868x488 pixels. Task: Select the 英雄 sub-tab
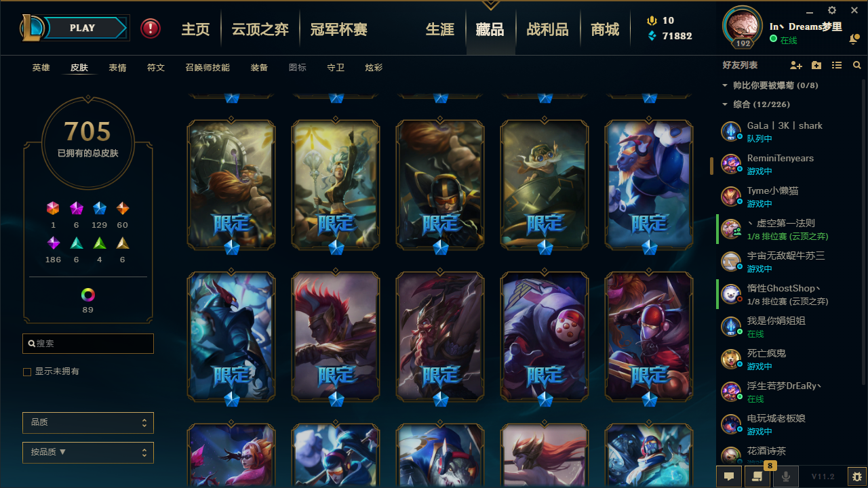pos(41,68)
